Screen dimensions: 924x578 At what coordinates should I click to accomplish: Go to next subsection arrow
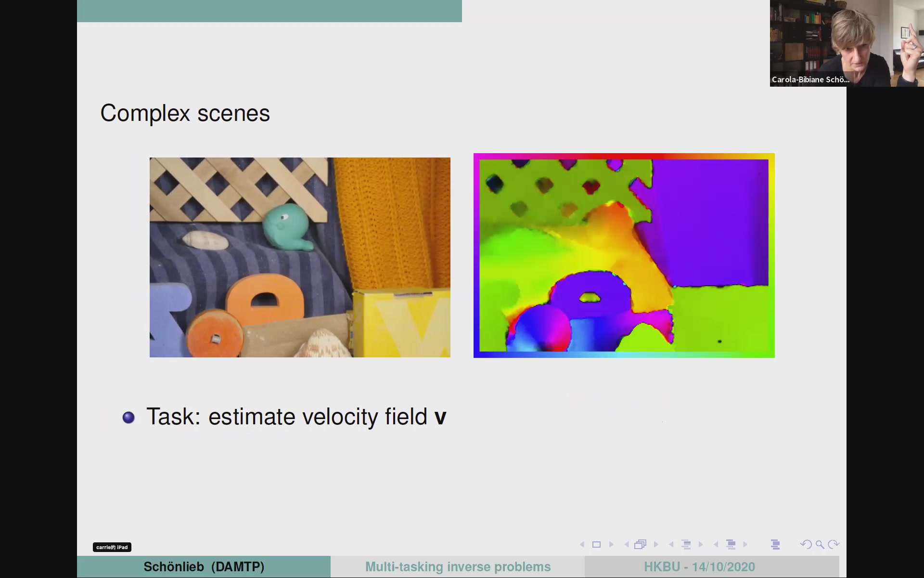coord(701,544)
